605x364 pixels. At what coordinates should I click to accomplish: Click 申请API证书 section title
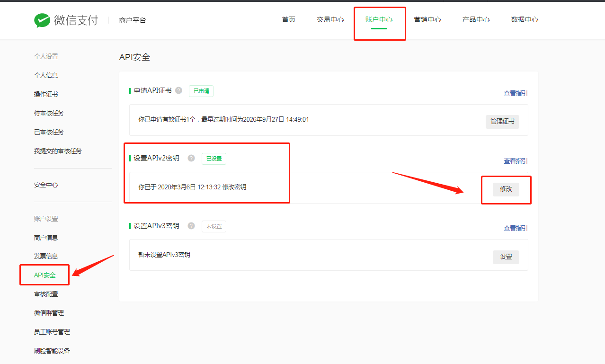click(153, 90)
